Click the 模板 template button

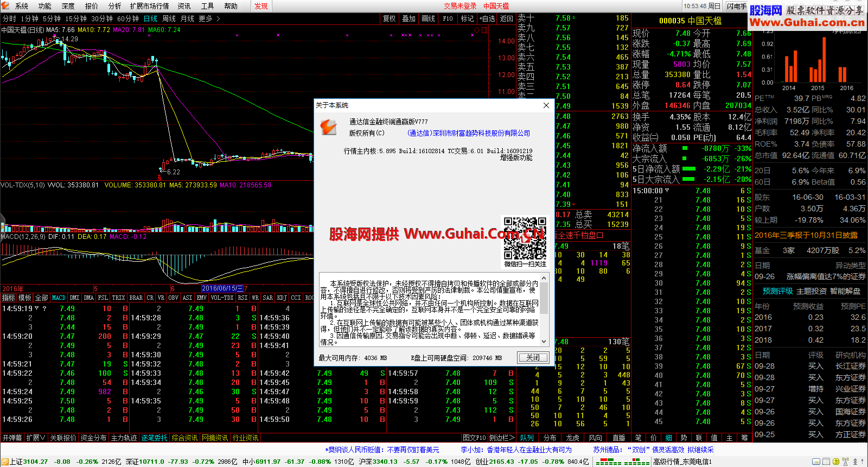pyautogui.click(x=25, y=298)
